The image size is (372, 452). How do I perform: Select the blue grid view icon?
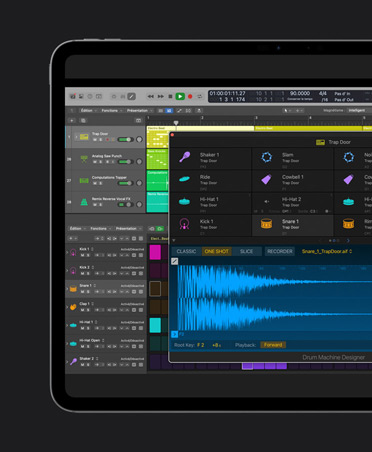tap(169, 110)
